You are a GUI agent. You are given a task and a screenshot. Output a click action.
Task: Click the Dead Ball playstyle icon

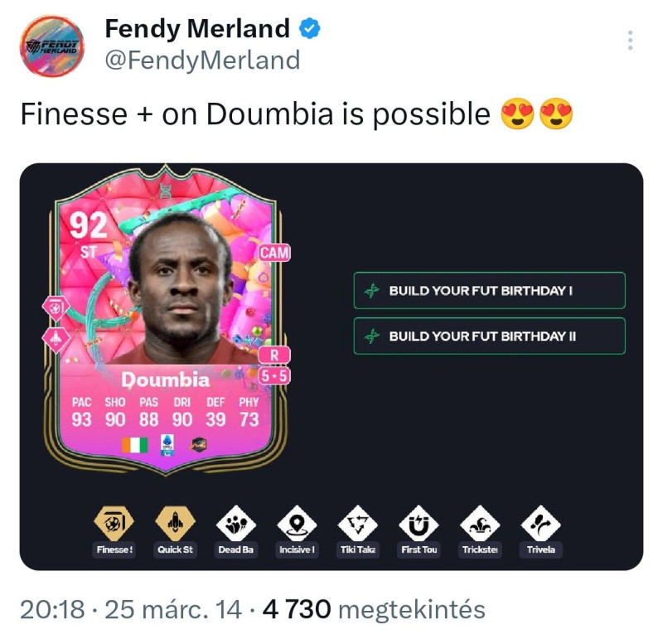[x=236, y=524]
